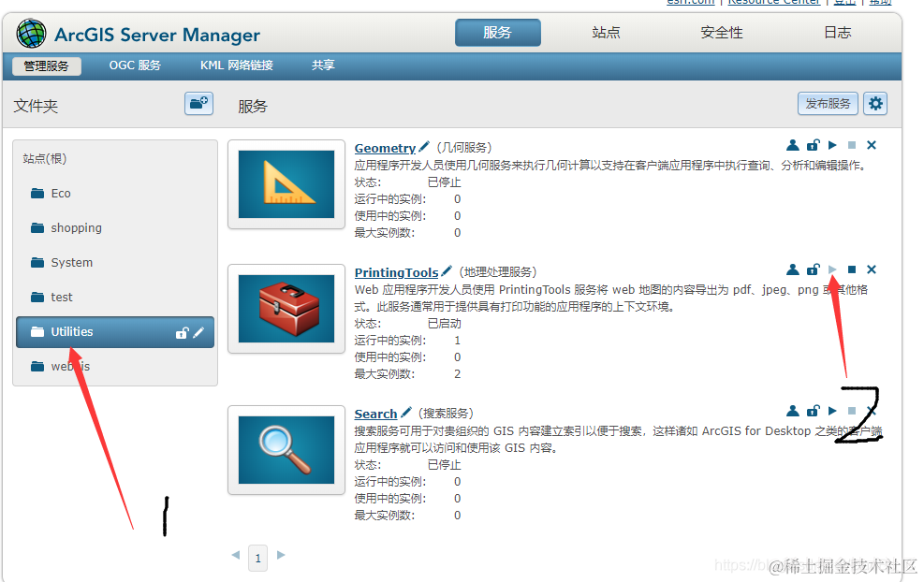
Task: Open PrintingTools service link
Action: pos(396,272)
